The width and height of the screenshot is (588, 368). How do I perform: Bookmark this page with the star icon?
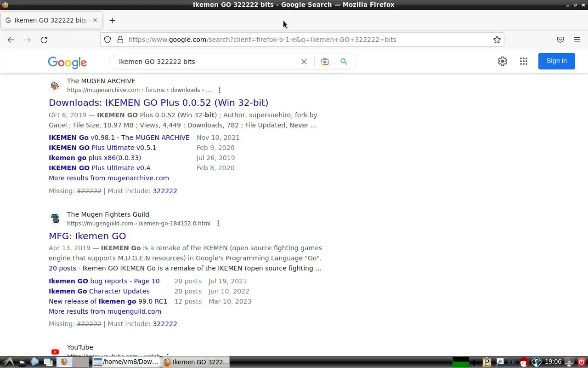click(x=497, y=40)
